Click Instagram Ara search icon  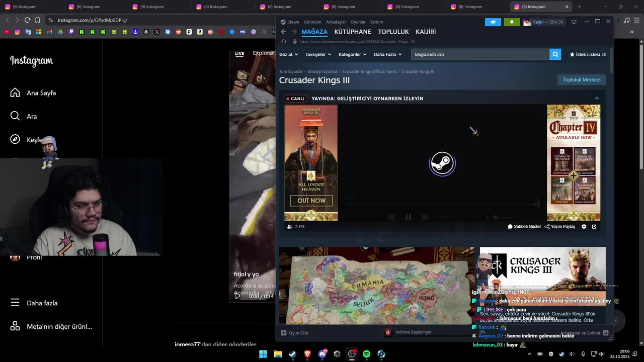click(x=15, y=116)
